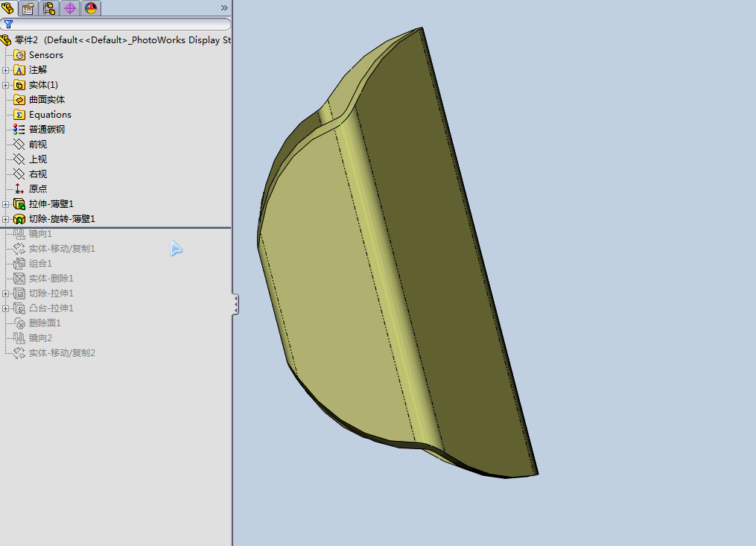Screen dimensions: 756x546
Task: Click the 零件2 (Default<<Default>_PhotoWorks Display St title text
Action: point(122,40)
